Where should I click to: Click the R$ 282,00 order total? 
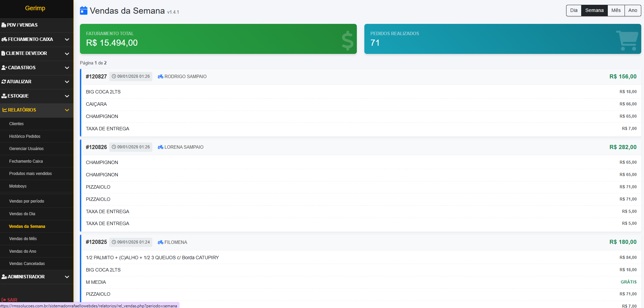coord(623,147)
